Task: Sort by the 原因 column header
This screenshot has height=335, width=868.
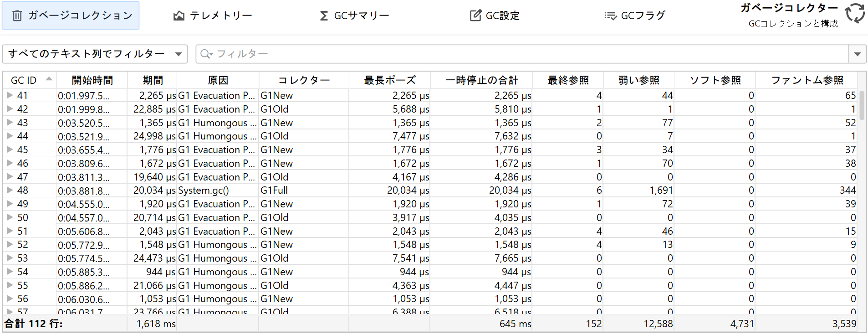Action: pyautogui.click(x=218, y=80)
